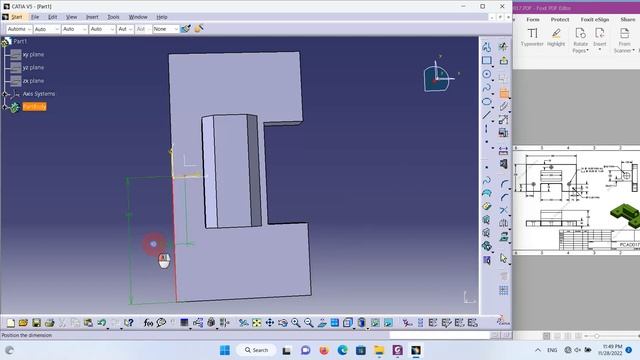Select the Circle sketch tool
The height and width of the screenshot is (360, 640).
[487, 74]
